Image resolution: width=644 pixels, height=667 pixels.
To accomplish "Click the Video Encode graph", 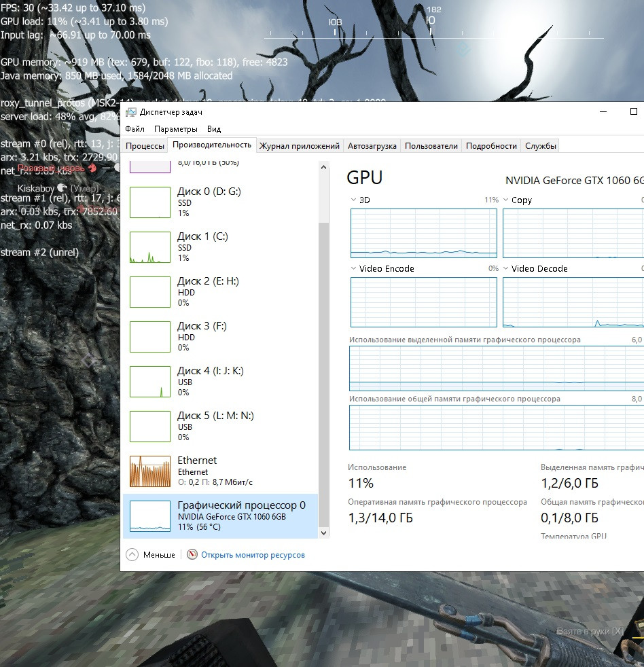I will (x=424, y=302).
